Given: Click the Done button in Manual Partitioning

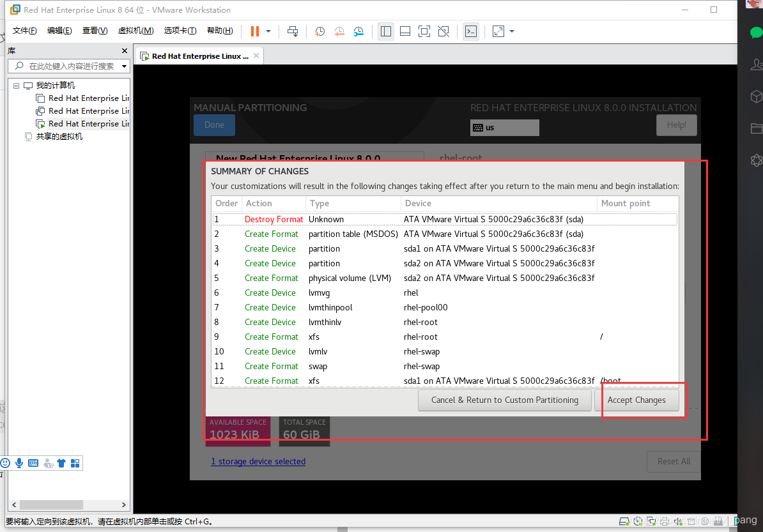Looking at the screenshot, I should (x=214, y=125).
